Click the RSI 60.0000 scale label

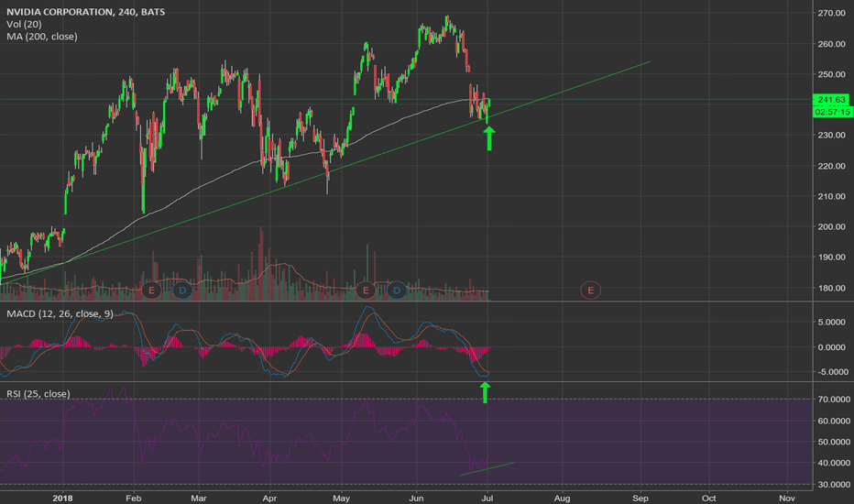tap(834, 421)
